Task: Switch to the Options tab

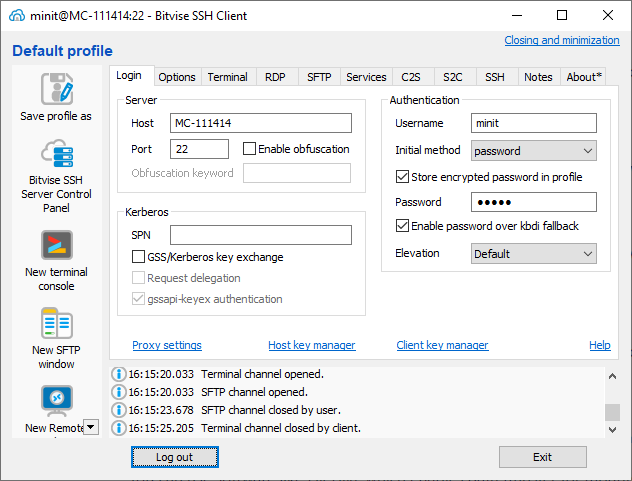Action: (177, 77)
